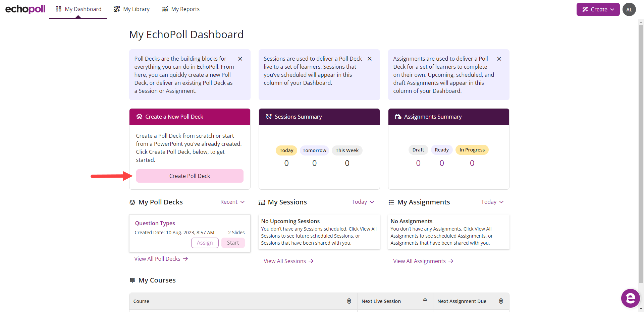This screenshot has height=312, width=644.
Task: Toggle the Next Live Session sort order
Action: tap(425, 300)
